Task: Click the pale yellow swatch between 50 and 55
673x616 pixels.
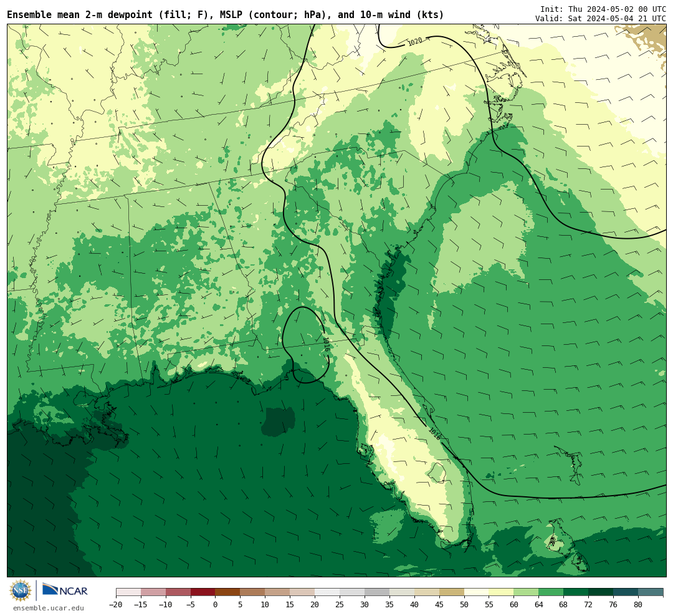Action: pos(477,592)
